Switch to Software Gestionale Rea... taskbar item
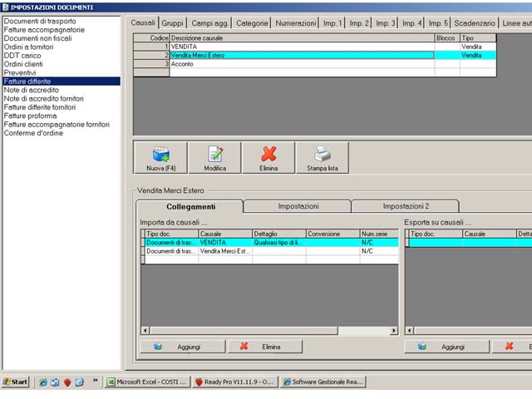Image resolution: width=532 pixels, height=399 pixels. coord(323,382)
